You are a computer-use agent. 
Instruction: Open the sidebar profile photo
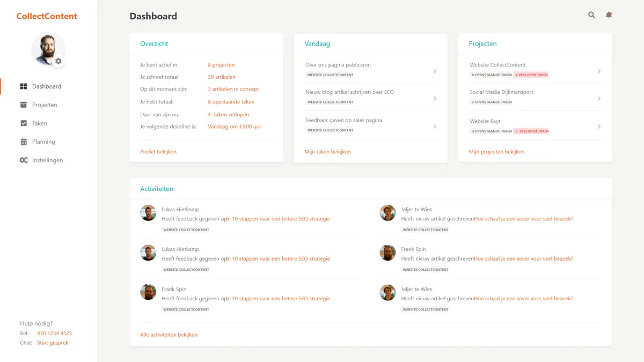pyautogui.click(x=48, y=49)
